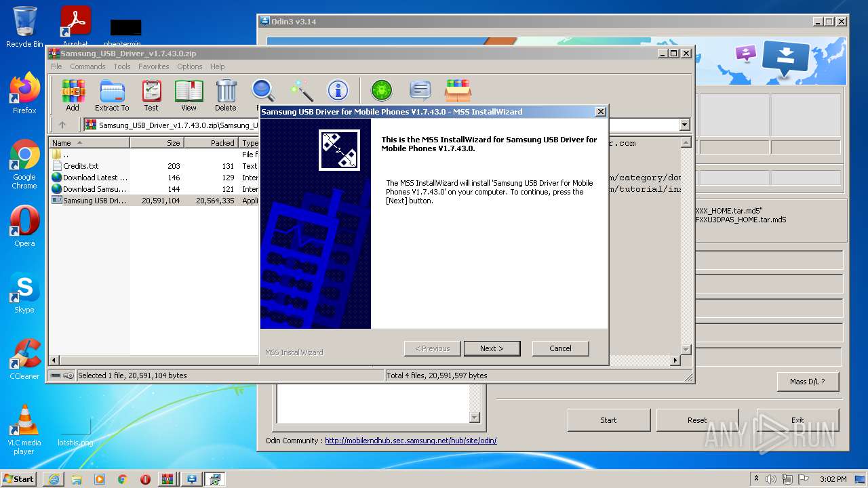Click the Comment speech bubble icon
Image resolution: width=868 pixels, height=488 pixels.
click(420, 91)
